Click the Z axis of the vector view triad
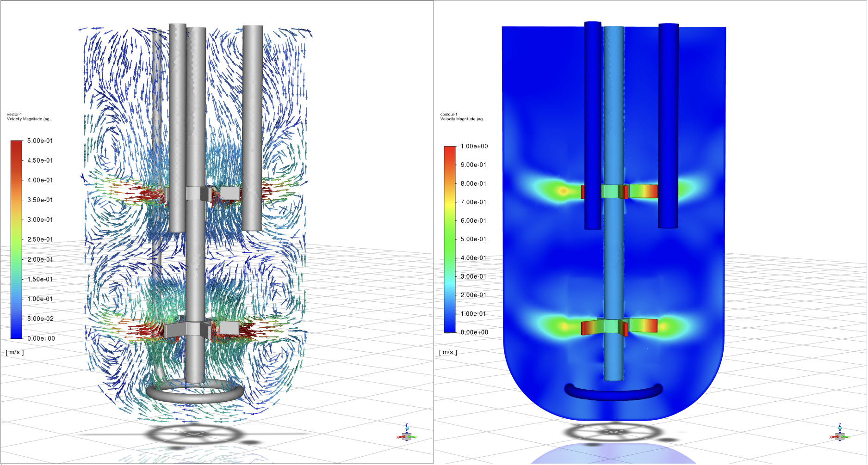Image resolution: width=868 pixels, height=465 pixels. [406, 427]
